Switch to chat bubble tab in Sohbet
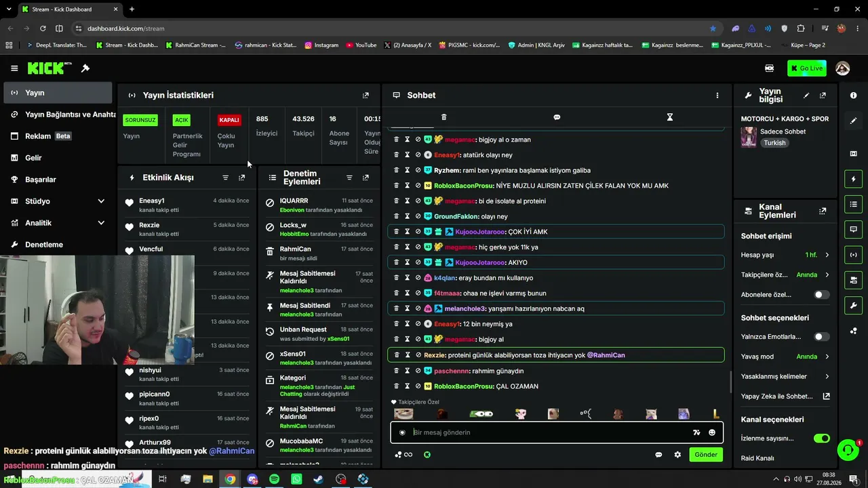The height and width of the screenshot is (488, 868). [557, 117]
